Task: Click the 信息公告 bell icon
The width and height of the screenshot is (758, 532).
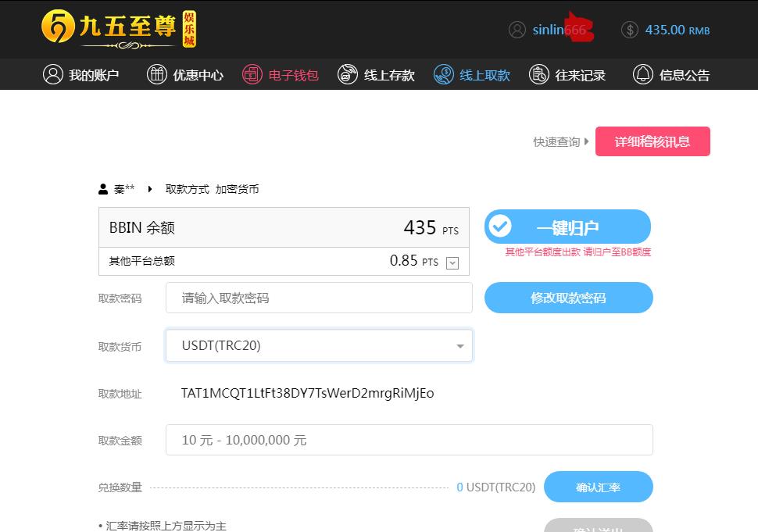Action: click(643, 74)
